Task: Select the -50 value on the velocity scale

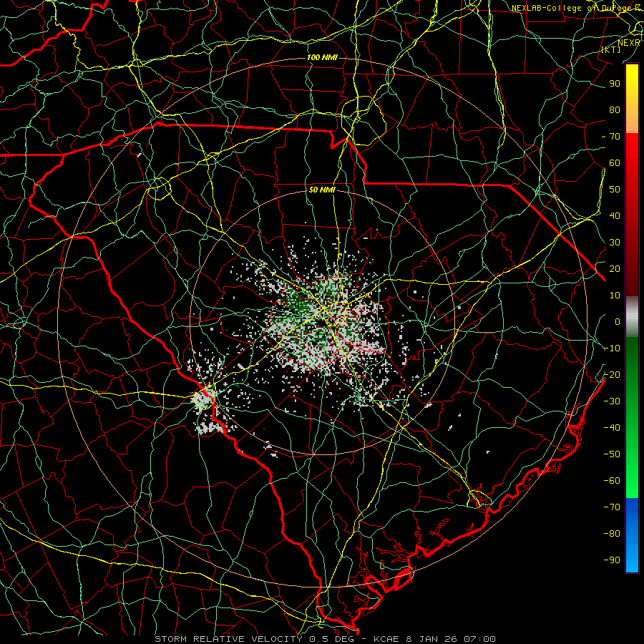Action: [612, 454]
